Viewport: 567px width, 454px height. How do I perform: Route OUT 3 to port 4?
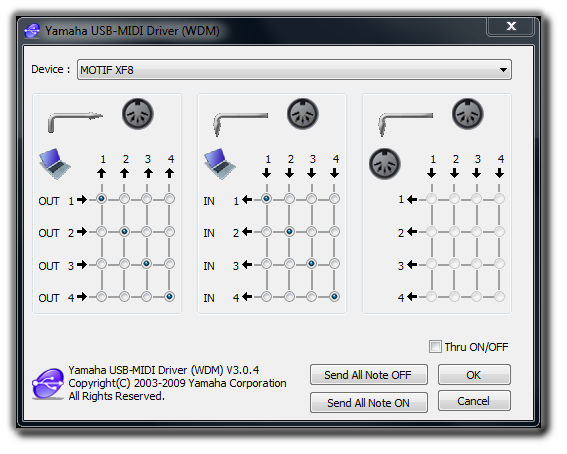169,264
